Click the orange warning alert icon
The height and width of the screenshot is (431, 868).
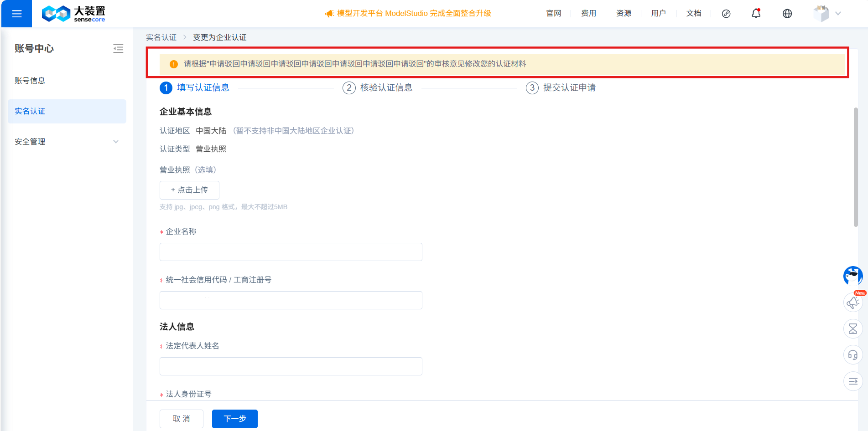[173, 64]
